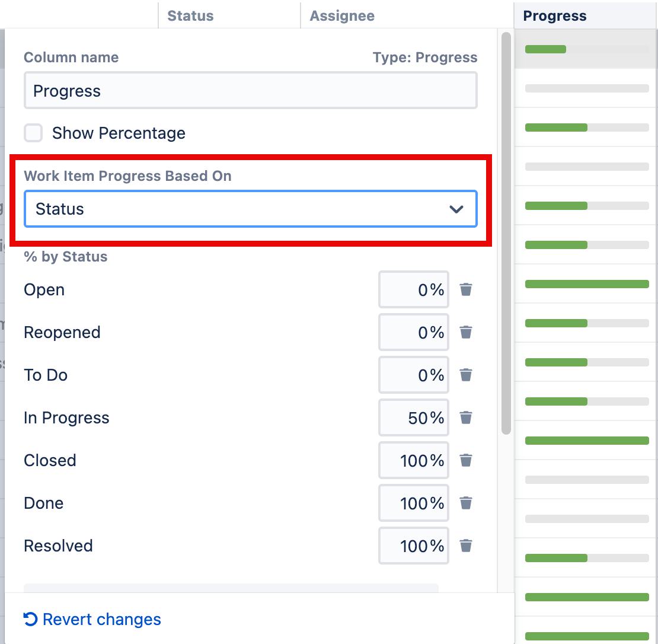Delete the Done status mapping
Viewport: 658px width, 644px height.
click(x=466, y=503)
